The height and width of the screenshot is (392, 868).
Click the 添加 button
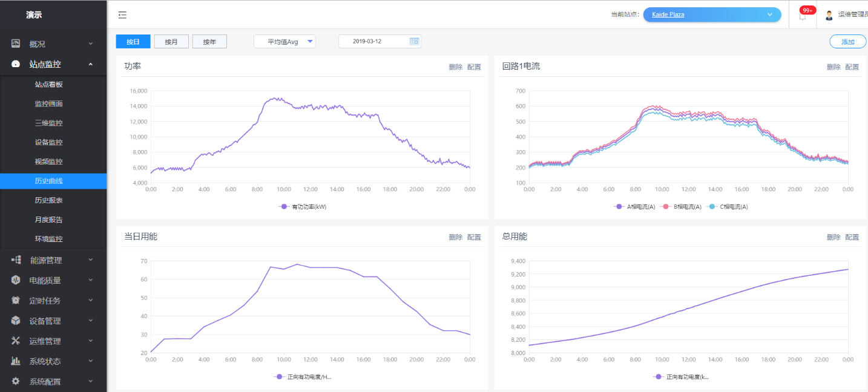(847, 42)
